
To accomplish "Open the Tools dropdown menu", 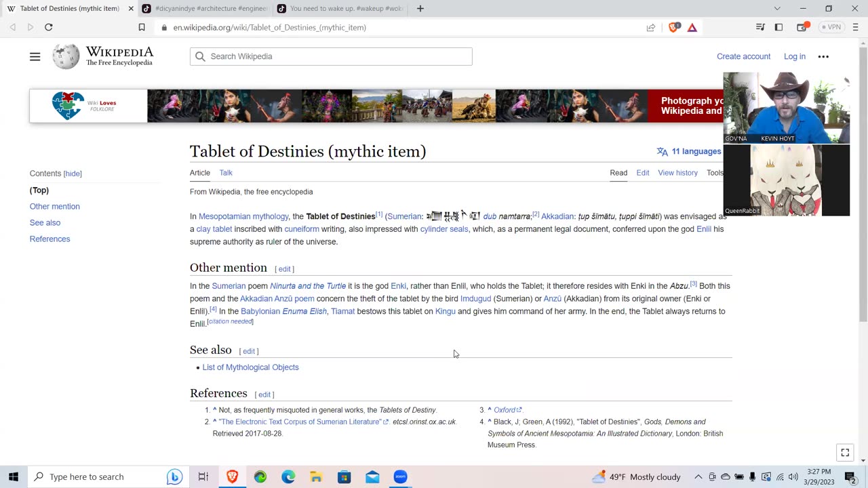I will coord(715,173).
